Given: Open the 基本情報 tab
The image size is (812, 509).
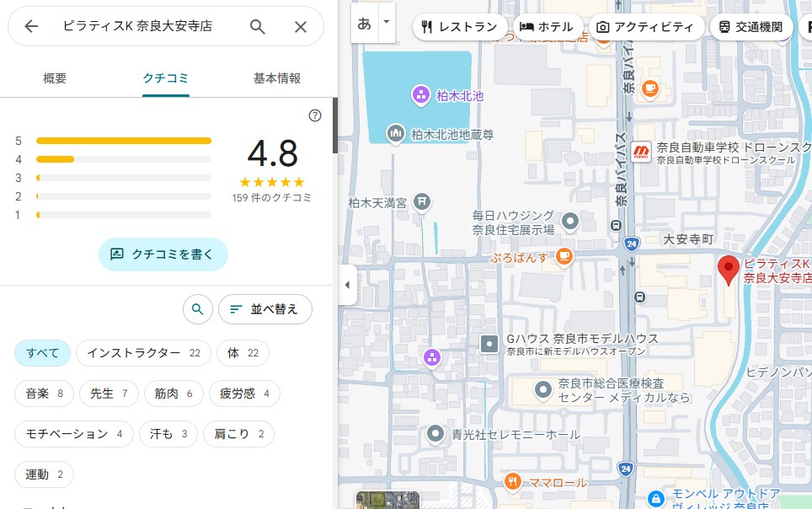Looking at the screenshot, I should click(277, 78).
